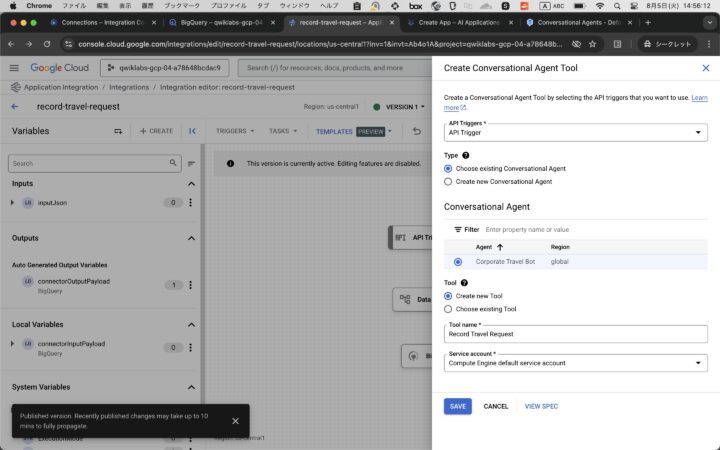Click the SAVE button
The height and width of the screenshot is (450, 720).
457,406
